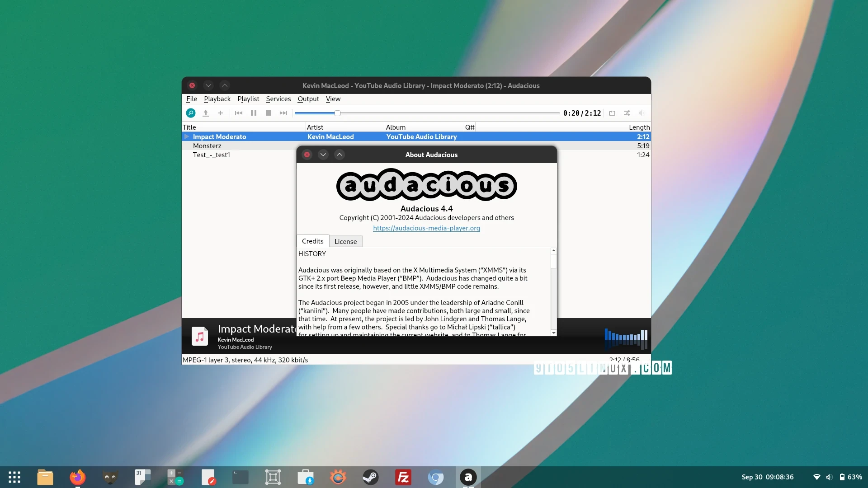Open the audacious-media-player.org link

pos(426,228)
